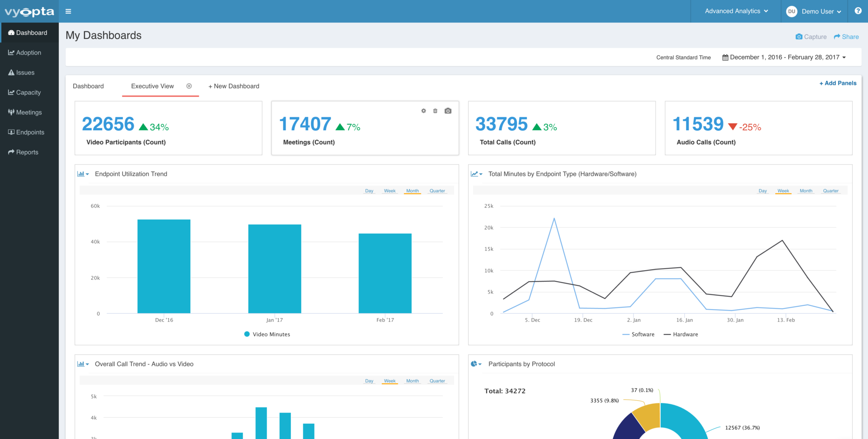
Task: Click the DU user avatar
Action: 791,11
